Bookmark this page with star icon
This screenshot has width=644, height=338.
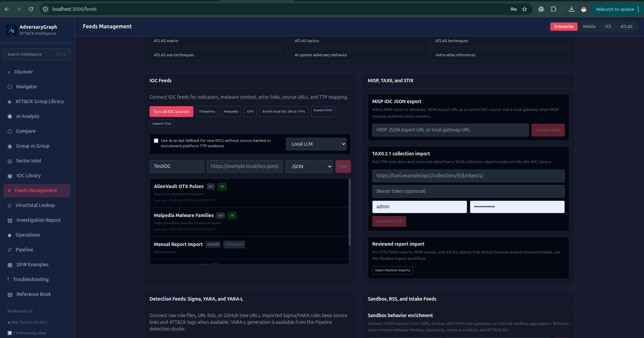pyautogui.click(x=524, y=9)
